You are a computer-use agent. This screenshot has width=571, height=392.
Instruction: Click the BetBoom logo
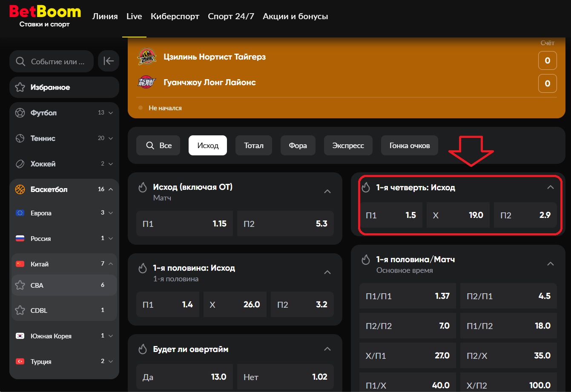click(45, 16)
